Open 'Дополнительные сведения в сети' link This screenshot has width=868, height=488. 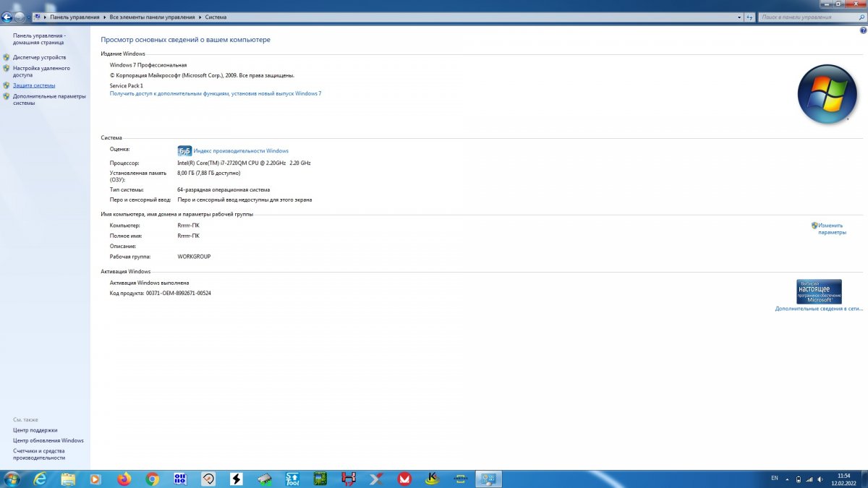[819, 309]
